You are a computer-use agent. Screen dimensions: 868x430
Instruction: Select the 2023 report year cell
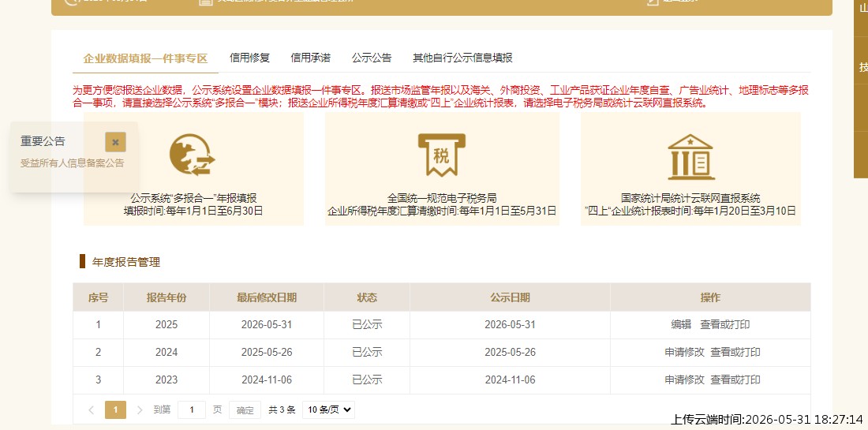coord(166,380)
